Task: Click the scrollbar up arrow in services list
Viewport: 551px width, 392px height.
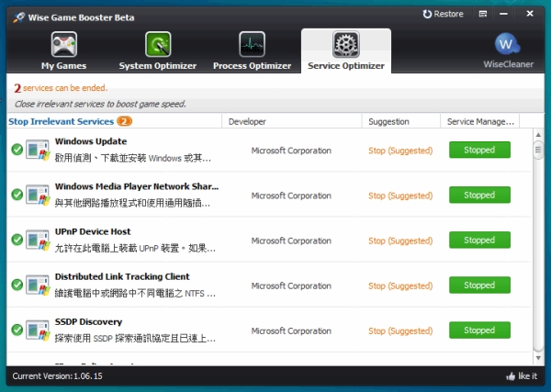Action: tap(538, 135)
